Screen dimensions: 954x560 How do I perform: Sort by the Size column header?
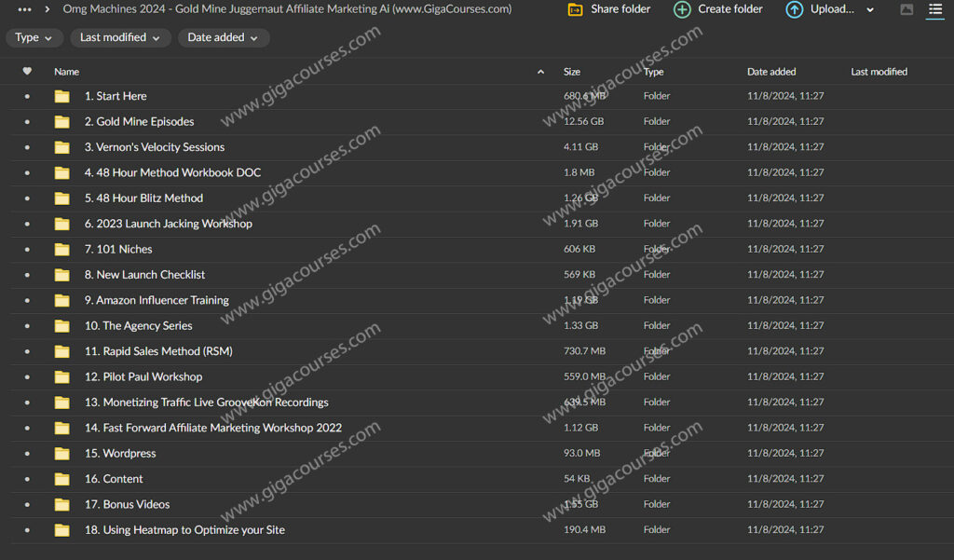pyautogui.click(x=572, y=72)
